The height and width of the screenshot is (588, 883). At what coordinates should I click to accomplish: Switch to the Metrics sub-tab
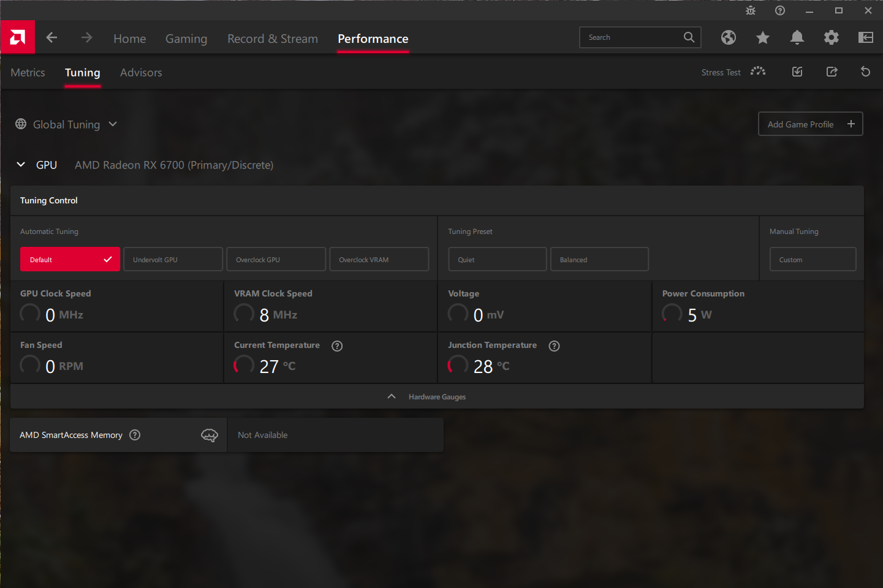point(28,72)
